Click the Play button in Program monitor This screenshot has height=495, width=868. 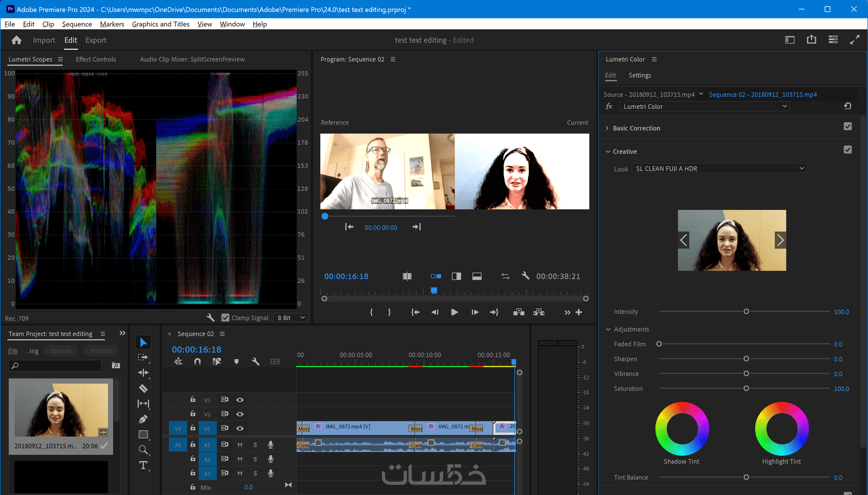pyautogui.click(x=454, y=312)
